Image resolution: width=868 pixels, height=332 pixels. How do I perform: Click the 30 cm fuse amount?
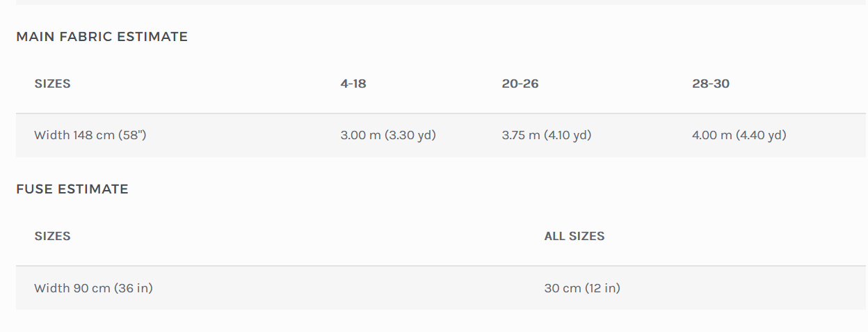point(563,288)
